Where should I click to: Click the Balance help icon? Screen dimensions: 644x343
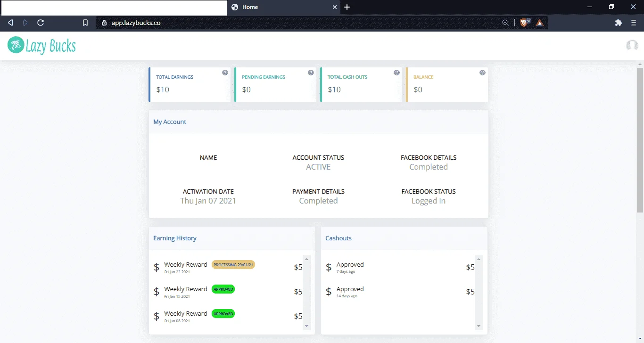(x=482, y=73)
